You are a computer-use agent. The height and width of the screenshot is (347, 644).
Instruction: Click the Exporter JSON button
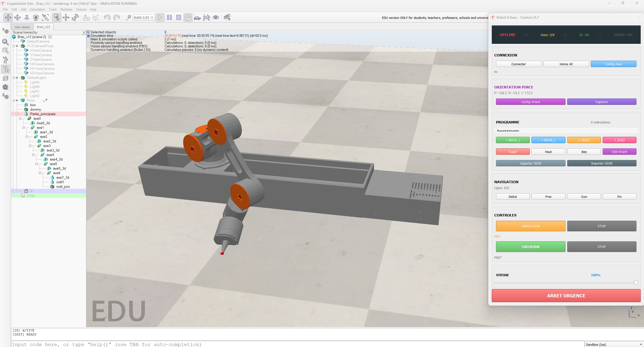pos(531,163)
